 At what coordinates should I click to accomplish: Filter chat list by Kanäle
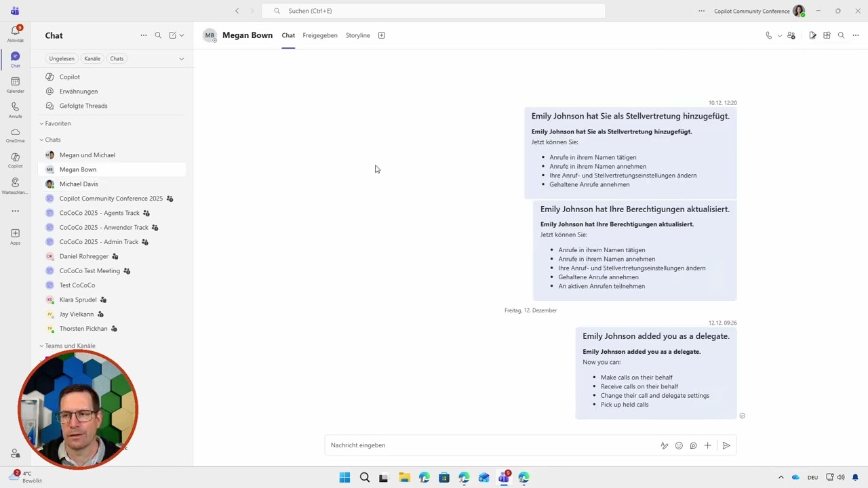[x=92, y=58]
